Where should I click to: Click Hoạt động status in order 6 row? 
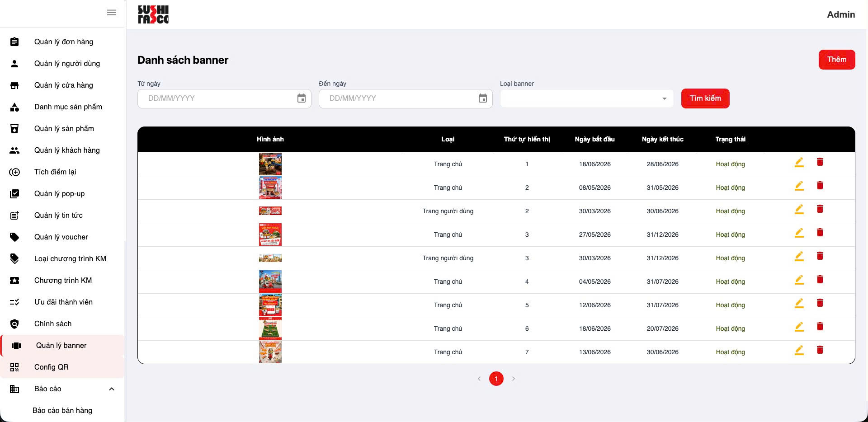tap(731, 328)
